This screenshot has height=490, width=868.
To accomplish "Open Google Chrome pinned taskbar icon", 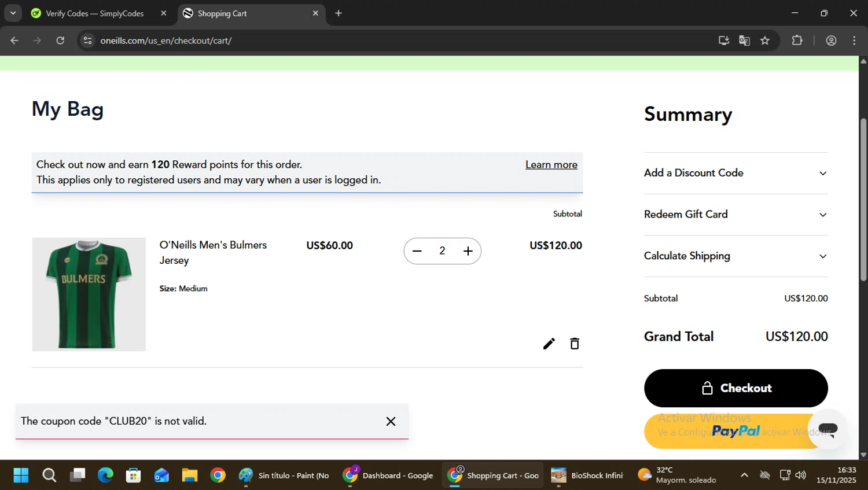I will pyautogui.click(x=218, y=476).
